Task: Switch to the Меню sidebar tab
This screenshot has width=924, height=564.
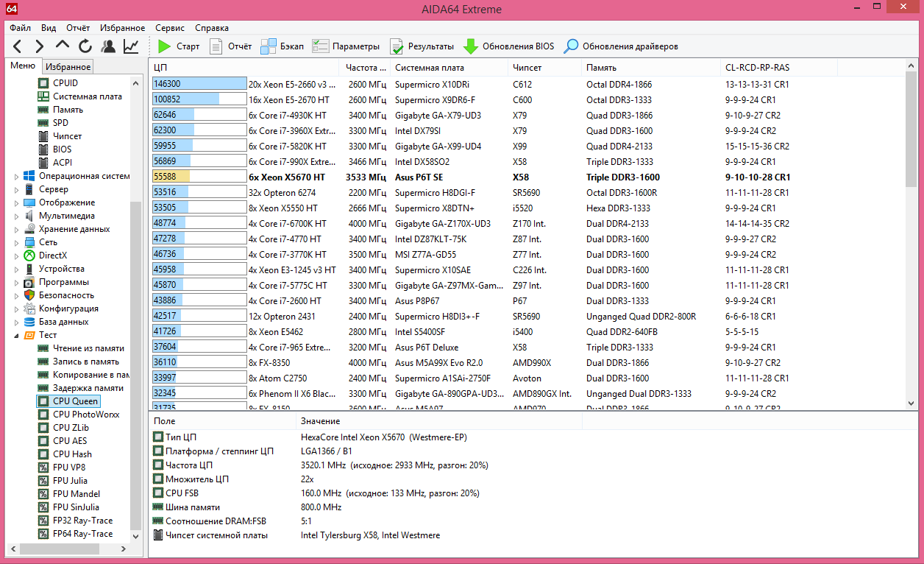Action: pos(23,66)
